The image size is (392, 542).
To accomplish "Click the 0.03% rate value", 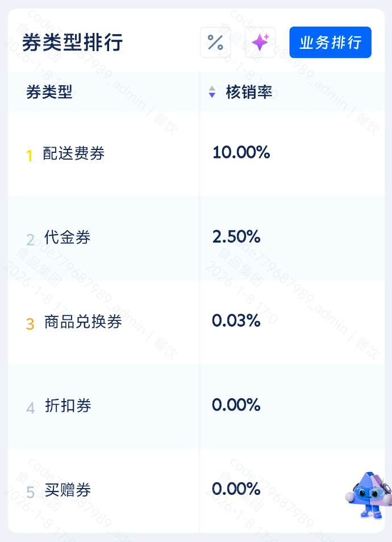I will [x=236, y=320].
